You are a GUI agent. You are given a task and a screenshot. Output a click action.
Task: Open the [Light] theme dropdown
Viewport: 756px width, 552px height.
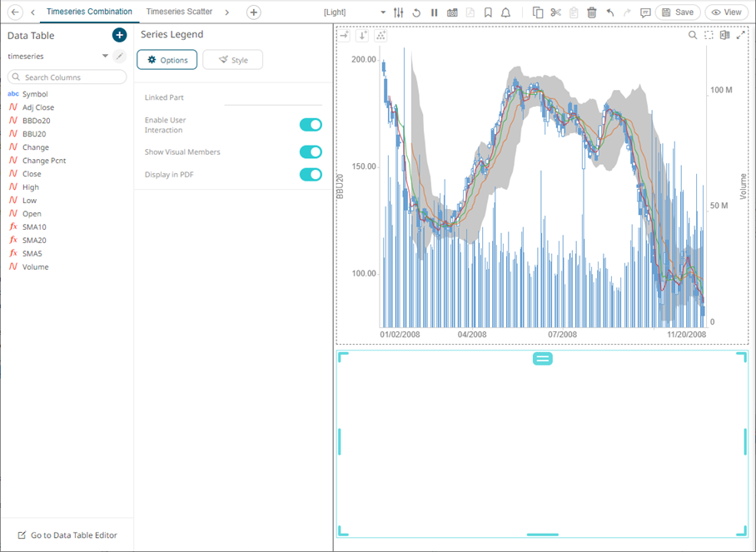(x=382, y=12)
